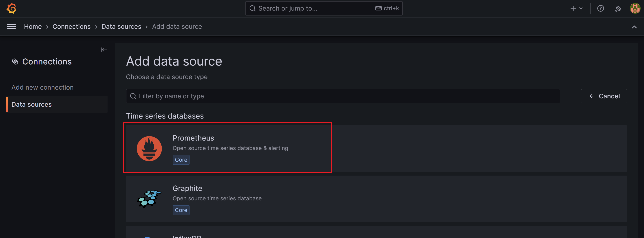This screenshot has width=644, height=238.
Task: Open the plus new-item dropdown
Action: click(576, 8)
